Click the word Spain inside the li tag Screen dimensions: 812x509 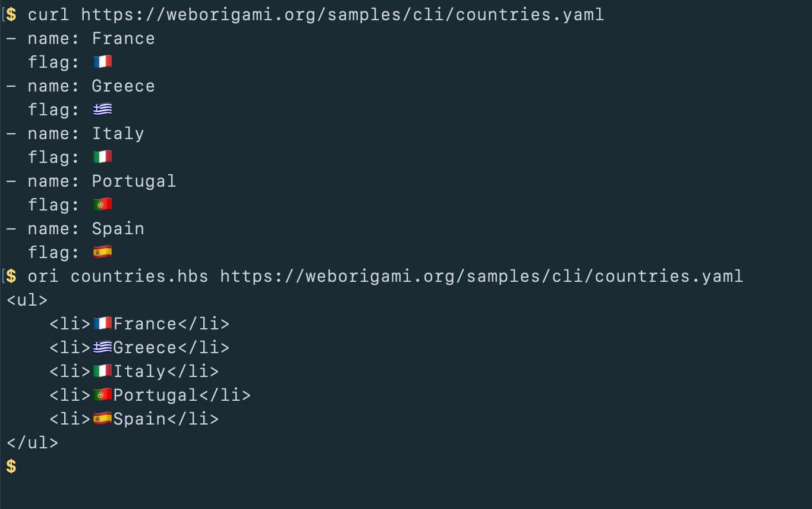click(x=140, y=419)
